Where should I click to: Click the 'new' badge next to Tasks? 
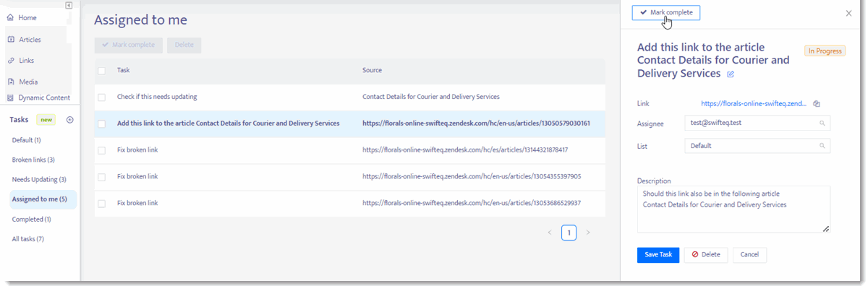[x=46, y=120]
